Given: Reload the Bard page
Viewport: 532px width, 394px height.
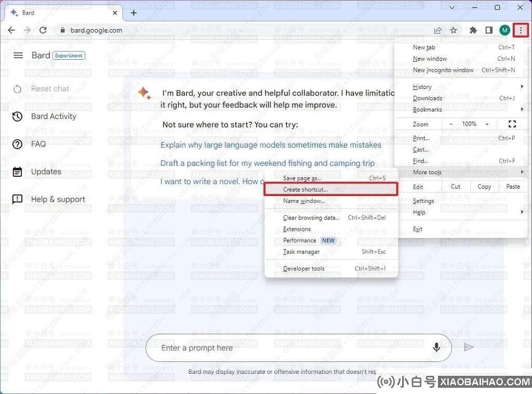Looking at the screenshot, I should coord(43,30).
